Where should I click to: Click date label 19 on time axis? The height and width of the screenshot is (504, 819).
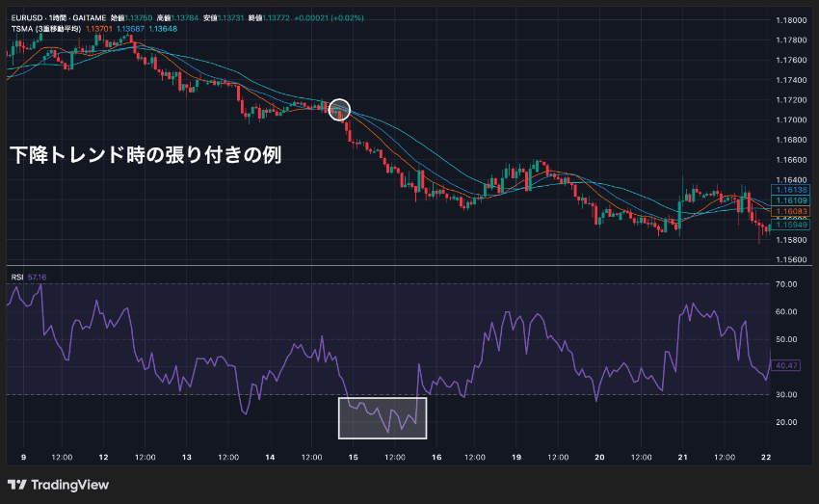click(516, 457)
